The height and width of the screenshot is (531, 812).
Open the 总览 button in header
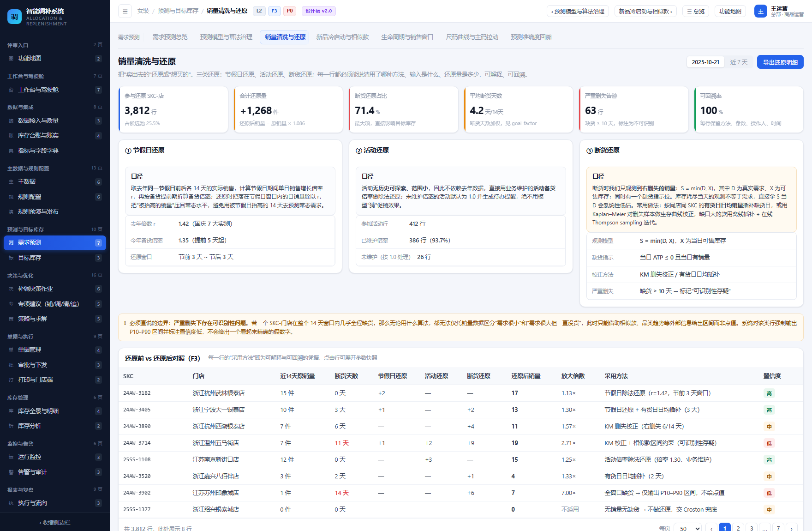(x=695, y=12)
